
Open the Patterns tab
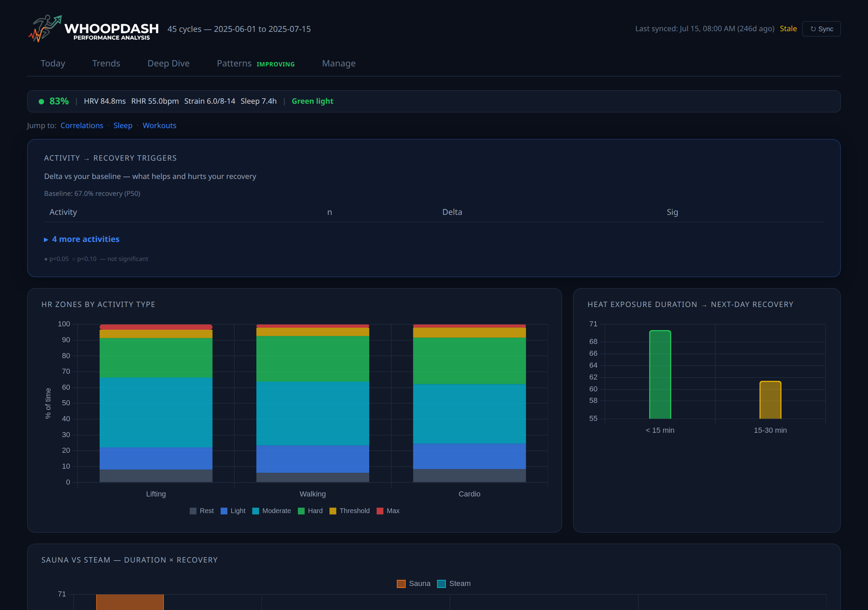pos(234,63)
